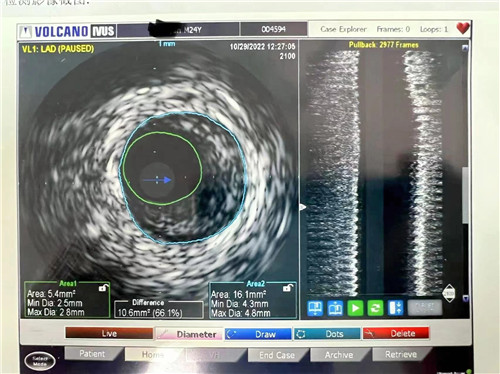Click the green loop refresh icon

point(375,308)
